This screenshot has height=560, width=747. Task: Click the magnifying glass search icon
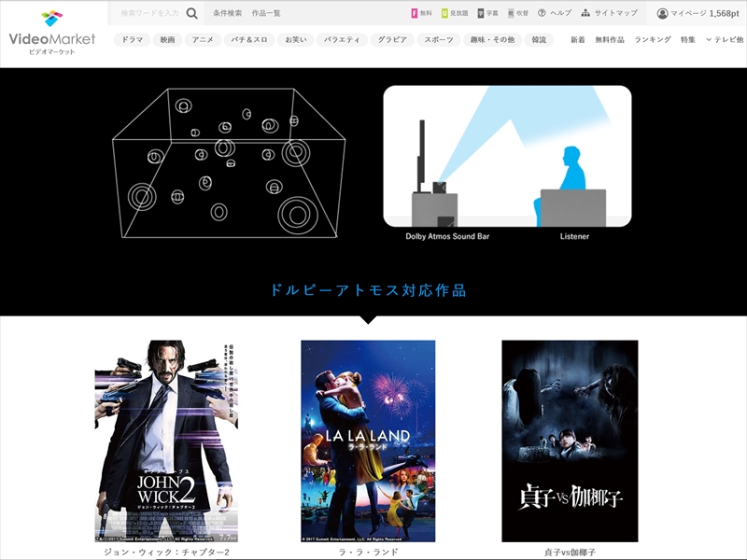191,13
